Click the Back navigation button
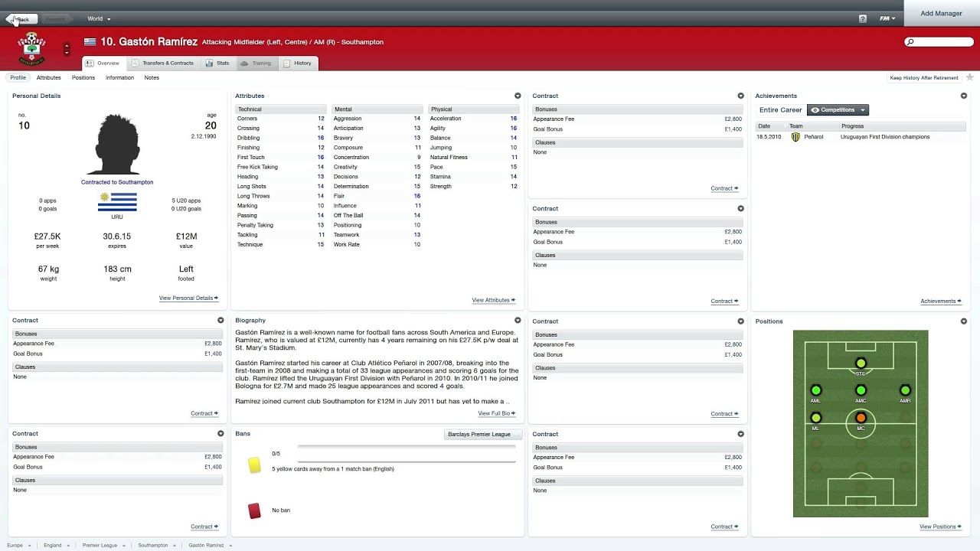Screen dimensions: 980x551 coord(20,18)
